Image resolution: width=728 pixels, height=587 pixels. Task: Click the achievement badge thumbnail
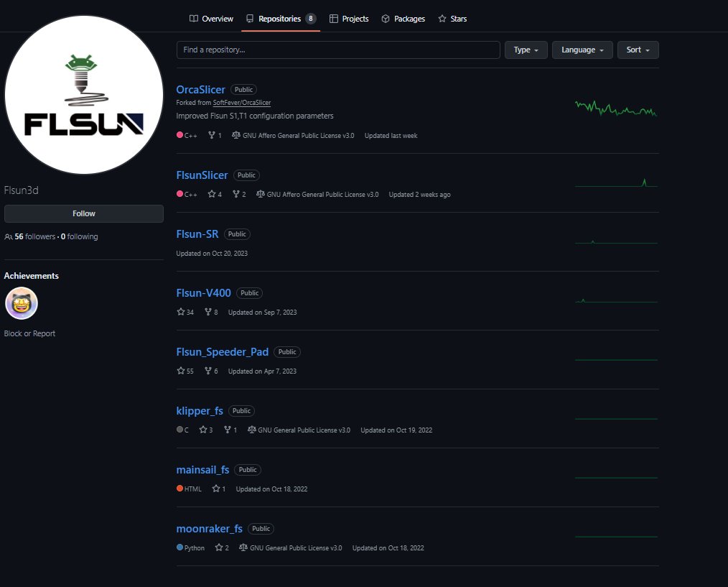click(x=22, y=303)
